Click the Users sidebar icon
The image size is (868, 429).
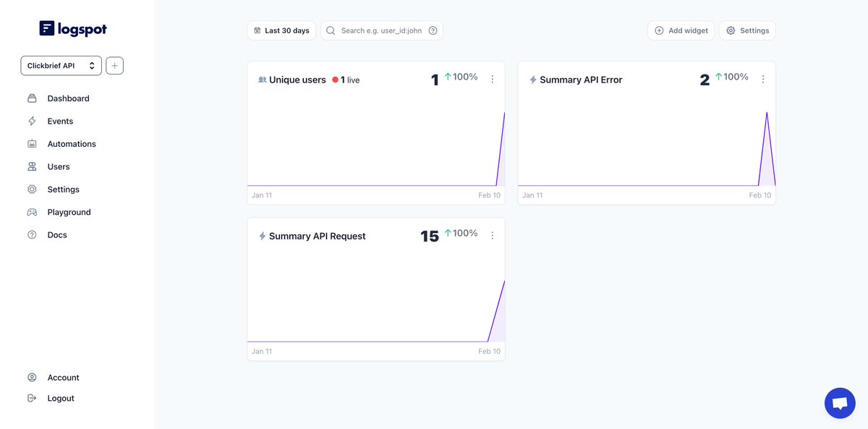[x=32, y=166]
